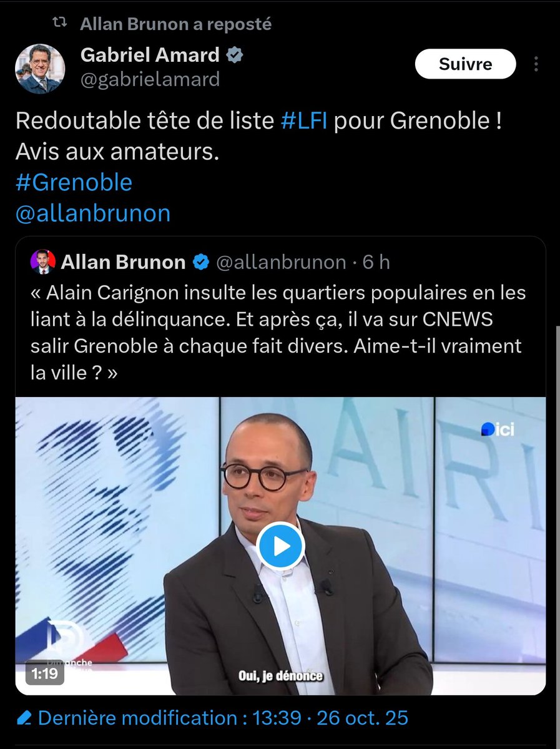Open Gabriel Amard's profile avatar
Image resolution: width=560 pixels, height=749 pixels.
click(39, 69)
